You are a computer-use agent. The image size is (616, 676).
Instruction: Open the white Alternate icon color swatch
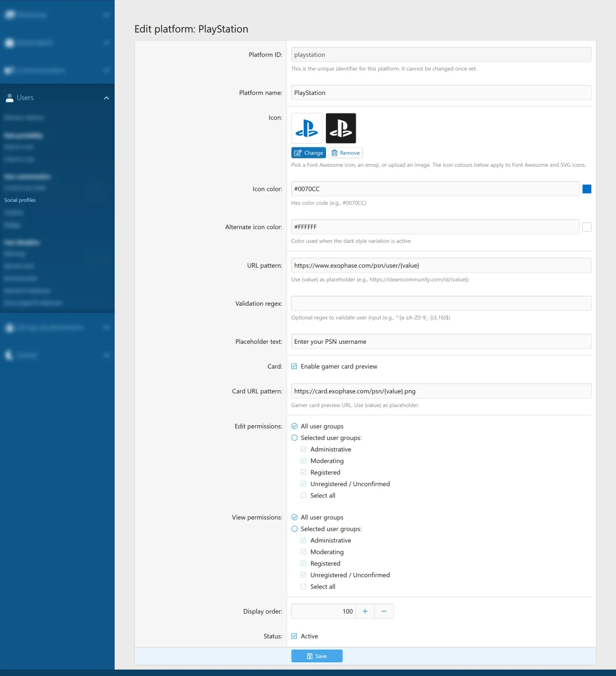[x=586, y=227]
